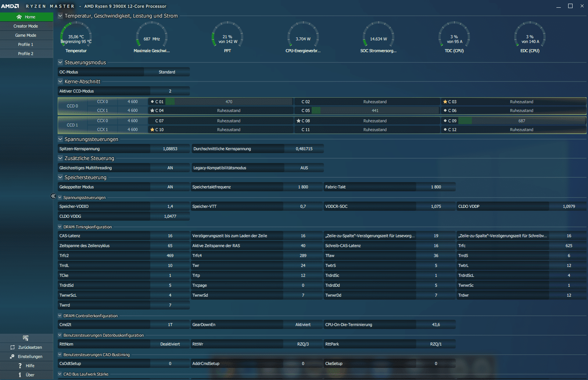Click the dot marker on core C 01
588x380 pixels.
click(152, 102)
